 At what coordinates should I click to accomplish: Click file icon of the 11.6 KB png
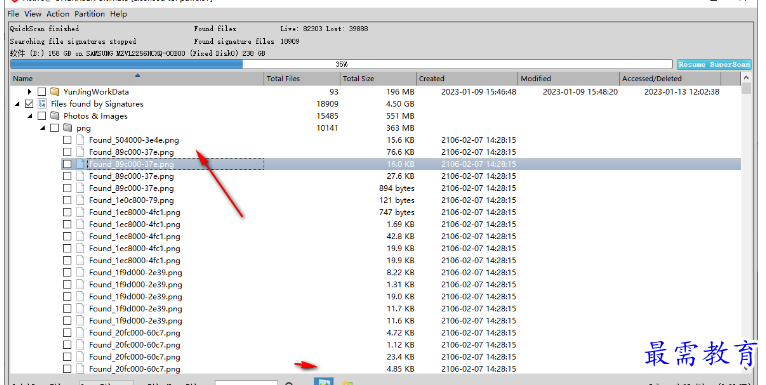point(80,321)
